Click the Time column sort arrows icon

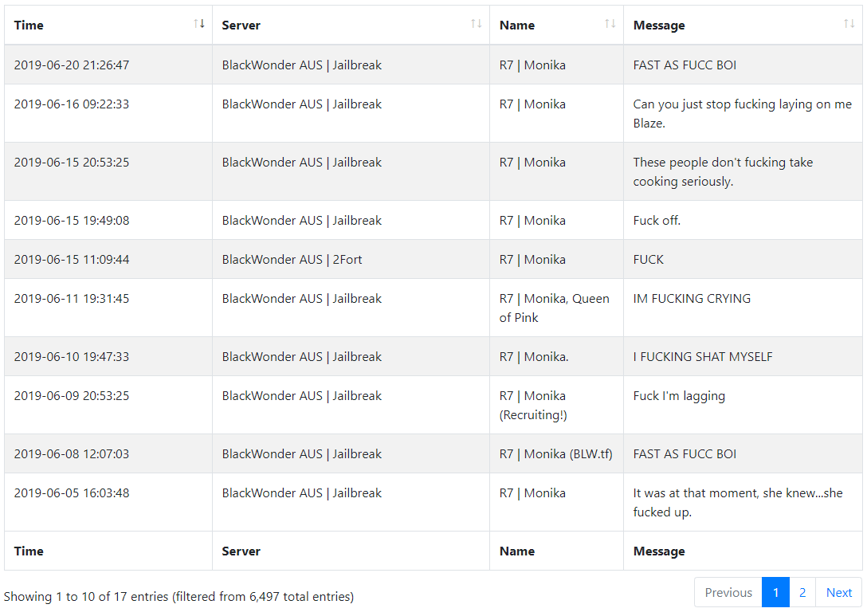click(x=199, y=24)
